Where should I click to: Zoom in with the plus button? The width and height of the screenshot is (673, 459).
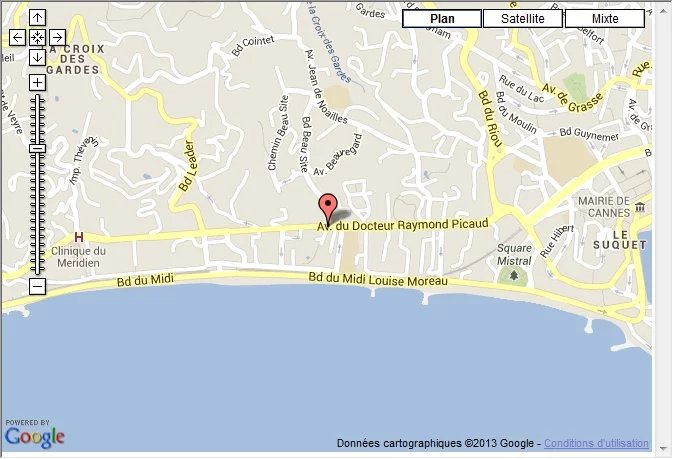(37, 82)
